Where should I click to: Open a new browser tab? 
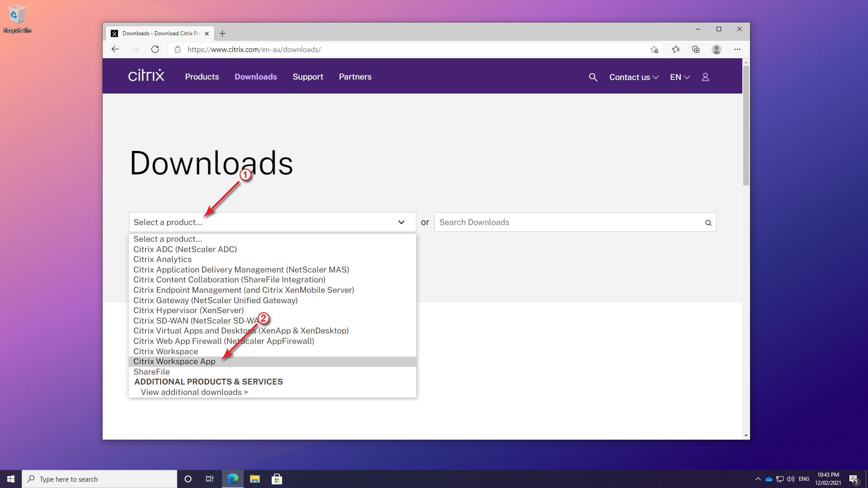pos(222,33)
